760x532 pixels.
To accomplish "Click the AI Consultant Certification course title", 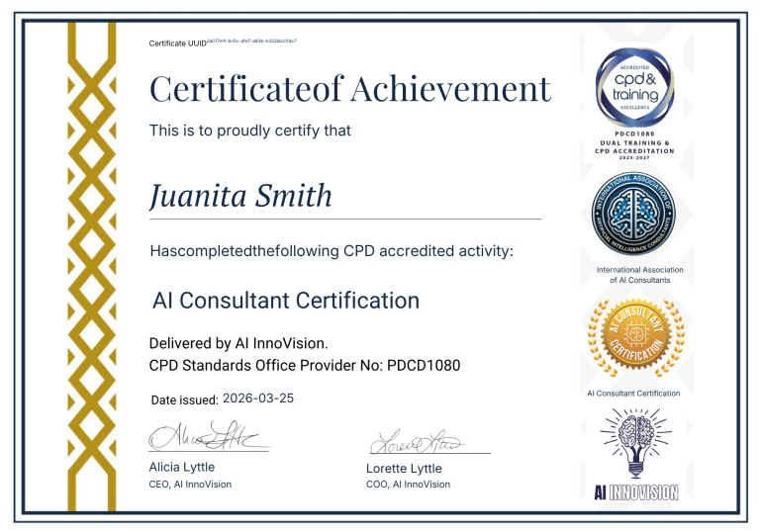I will click(x=286, y=300).
